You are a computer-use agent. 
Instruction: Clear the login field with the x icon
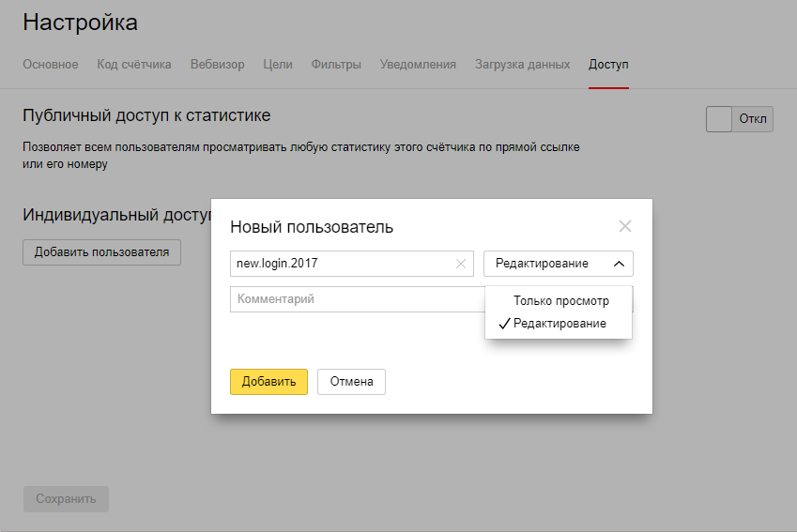tap(460, 264)
